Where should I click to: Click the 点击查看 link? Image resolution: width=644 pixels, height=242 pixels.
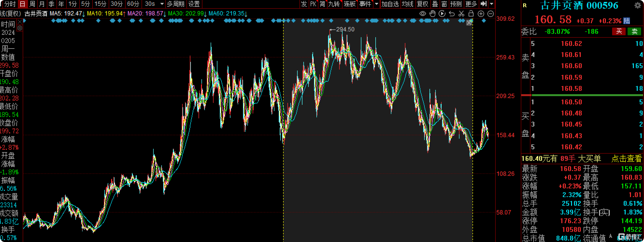coord(627,158)
